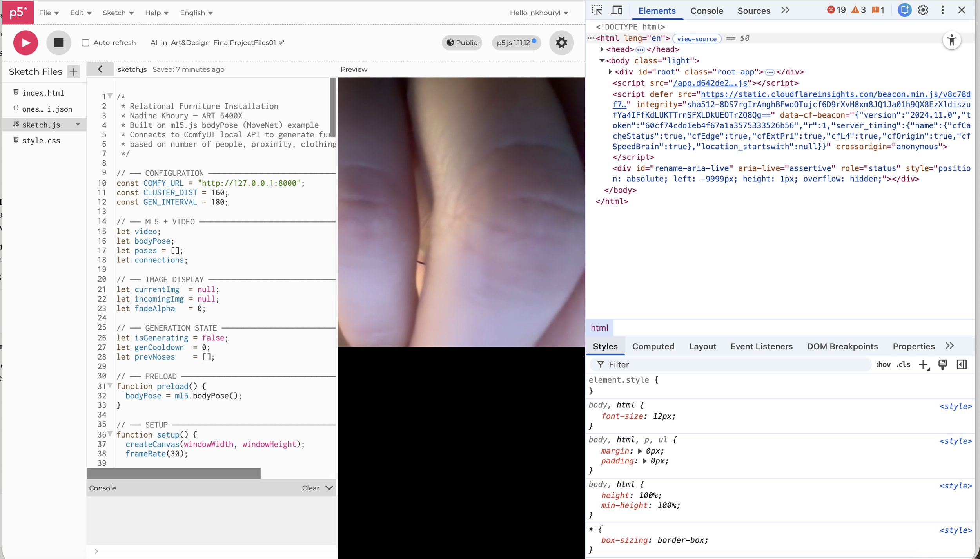Toggle DevTools device toolbar
Screen dimensions: 980x559
tap(617, 11)
